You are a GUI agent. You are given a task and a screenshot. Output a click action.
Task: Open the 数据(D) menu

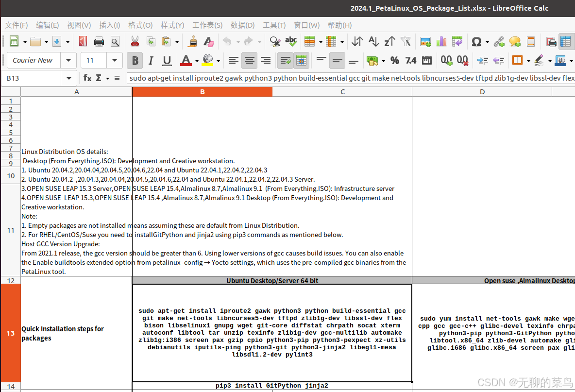coord(243,25)
